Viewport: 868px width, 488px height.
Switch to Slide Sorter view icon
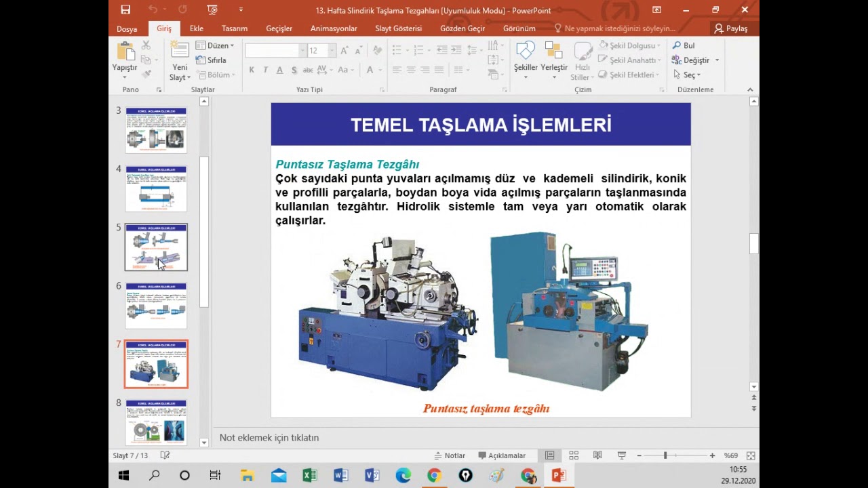[574, 455]
